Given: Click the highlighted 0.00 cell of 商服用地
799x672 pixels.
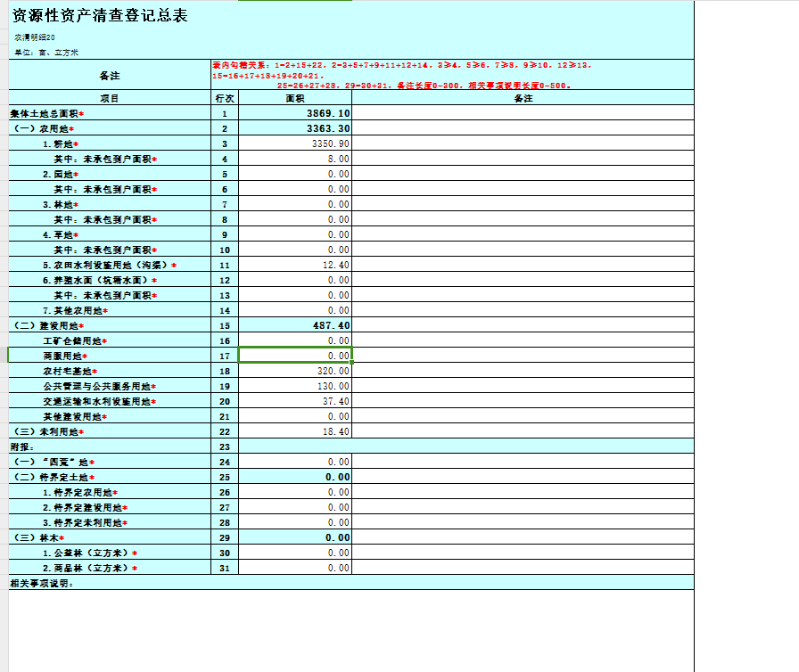Looking at the screenshot, I should click(x=295, y=356).
